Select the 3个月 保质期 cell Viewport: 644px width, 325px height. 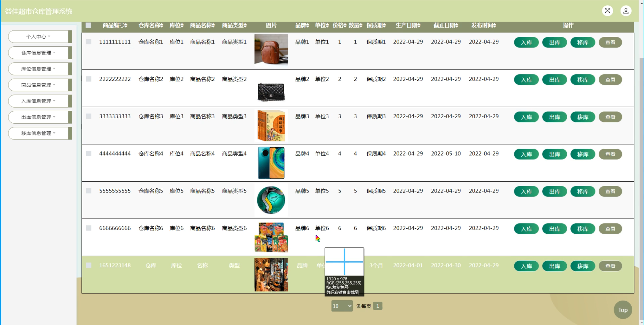tap(376, 265)
